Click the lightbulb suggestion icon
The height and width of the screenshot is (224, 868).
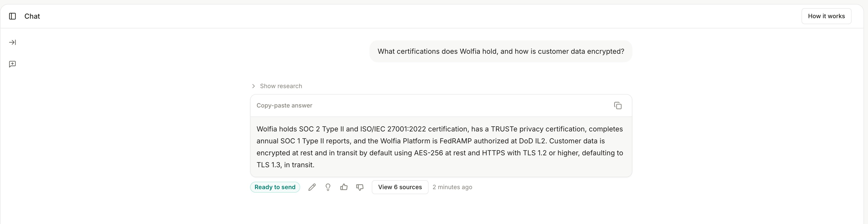(328, 187)
